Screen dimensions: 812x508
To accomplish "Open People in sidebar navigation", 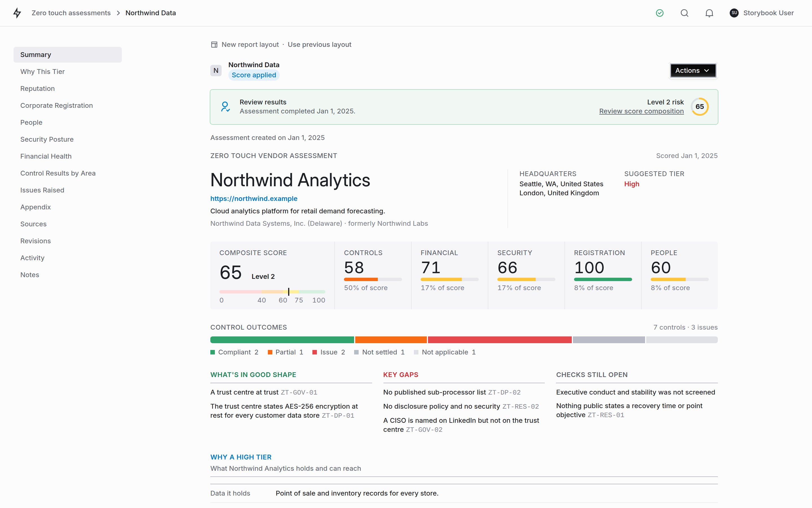I will (x=67, y=122).
